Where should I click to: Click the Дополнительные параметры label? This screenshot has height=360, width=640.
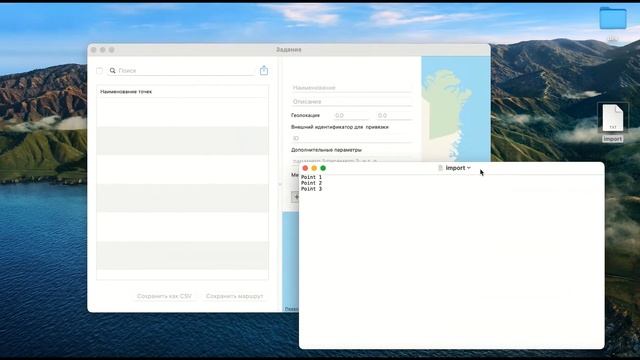(327, 150)
